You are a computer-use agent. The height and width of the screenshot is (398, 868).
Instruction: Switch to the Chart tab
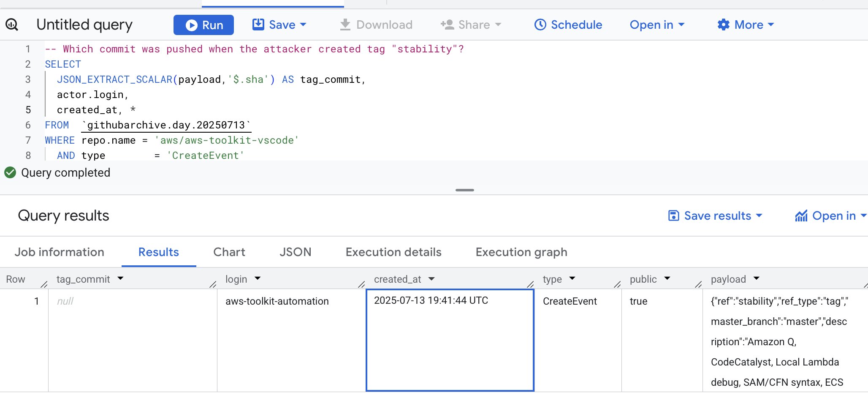[x=229, y=252]
